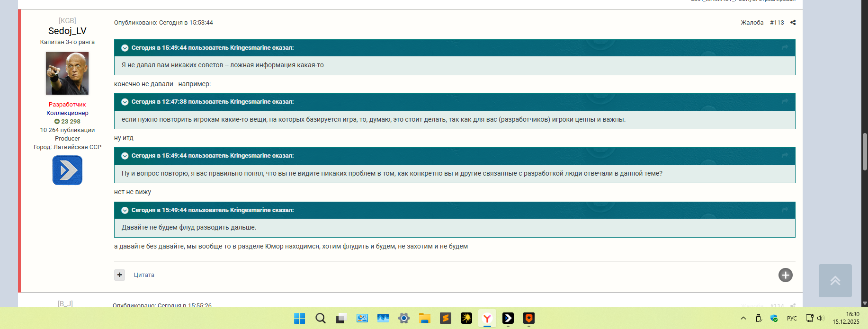Show hidden system tray icons
868x329 pixels.
pos(743,319)
